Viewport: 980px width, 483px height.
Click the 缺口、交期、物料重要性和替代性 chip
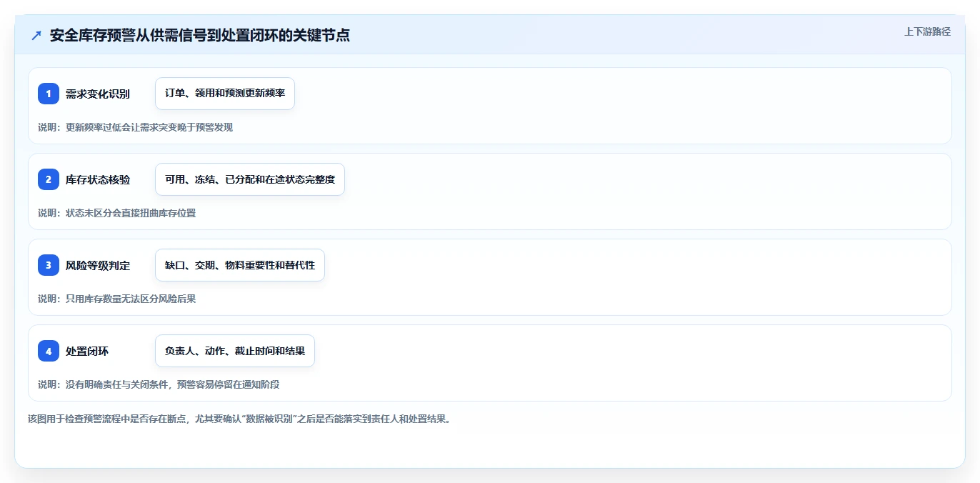tap(240, 265)
